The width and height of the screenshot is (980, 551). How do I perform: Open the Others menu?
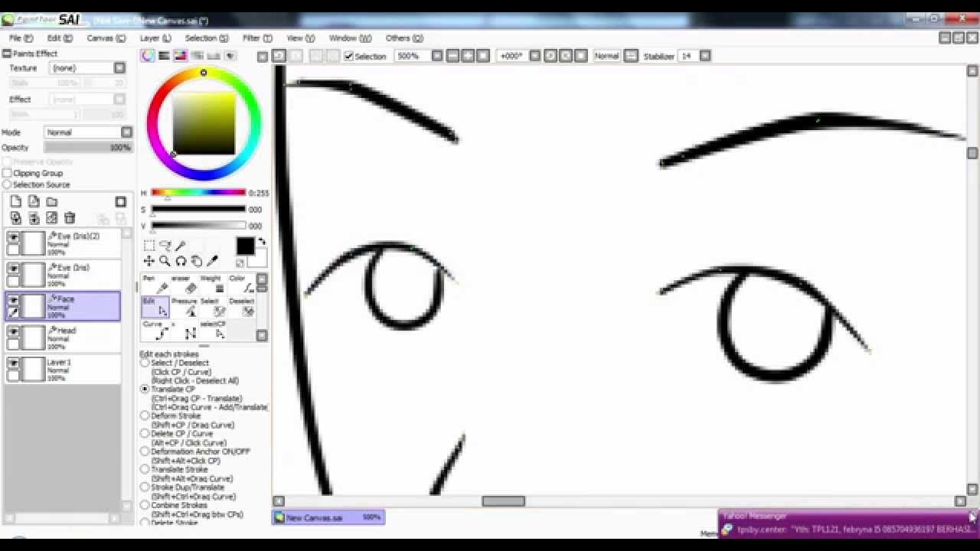click(x=400, y=37)
